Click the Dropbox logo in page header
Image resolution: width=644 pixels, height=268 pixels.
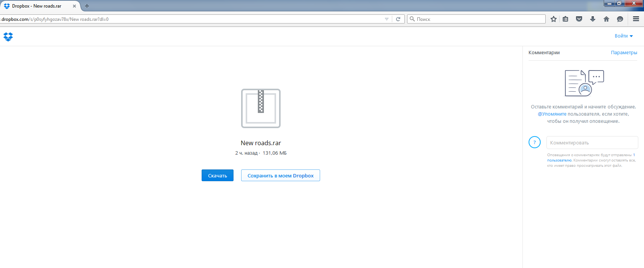click(x=8, y=37)
